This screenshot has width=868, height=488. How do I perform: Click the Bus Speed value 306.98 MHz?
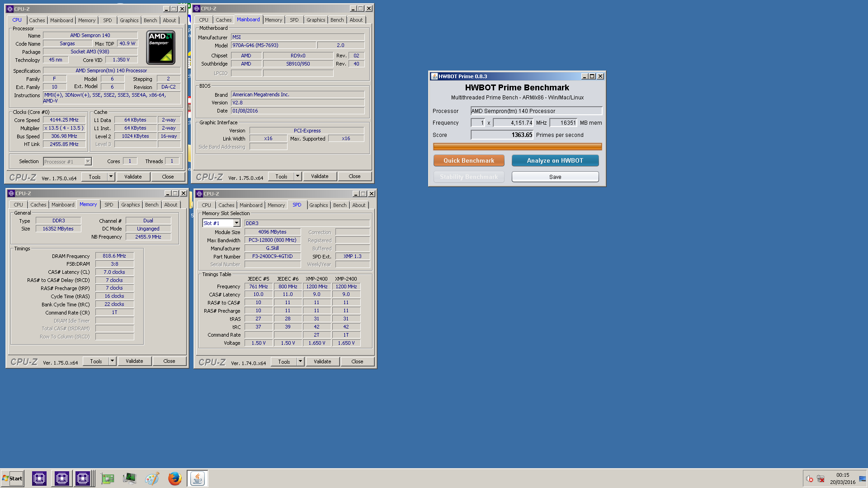(x=64, y=136)
